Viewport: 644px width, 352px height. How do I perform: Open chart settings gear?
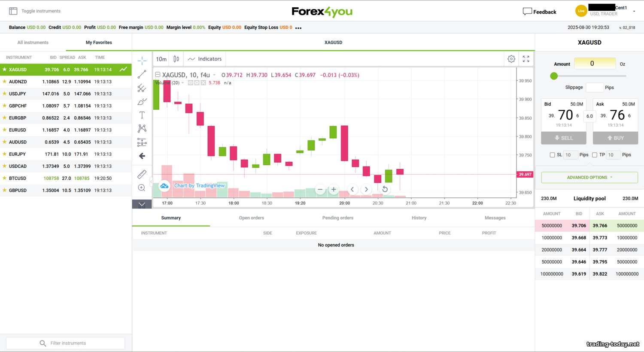[x=511, y=59]
